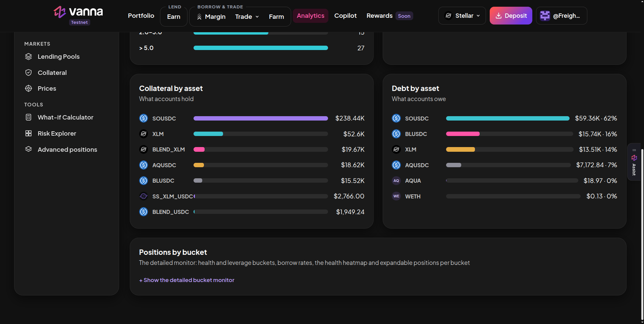Image resolution: width=644 pixels, height=324 pixels.
Task: Click the XLM debt coin icon
Action: [396, 149]
